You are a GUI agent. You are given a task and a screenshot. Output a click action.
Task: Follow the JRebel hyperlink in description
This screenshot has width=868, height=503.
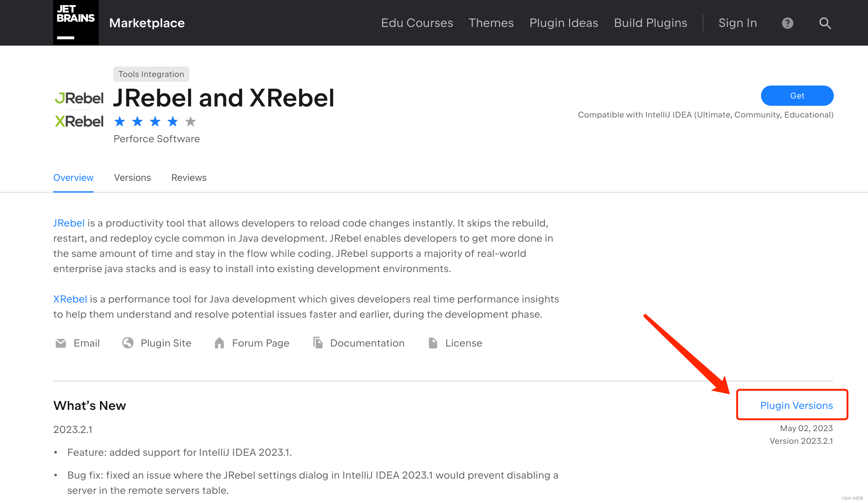69,223
